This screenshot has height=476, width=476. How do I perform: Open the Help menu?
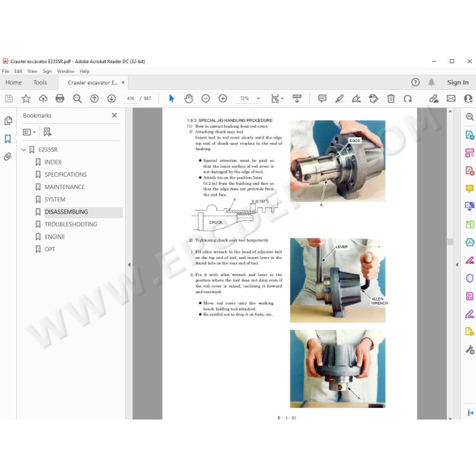point(84,71)
